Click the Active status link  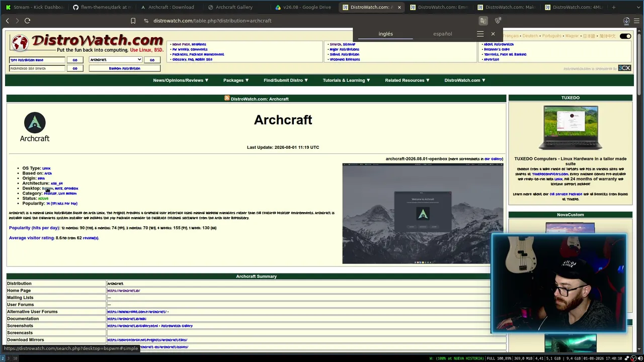pyautogui.click(x=43, y=199)
